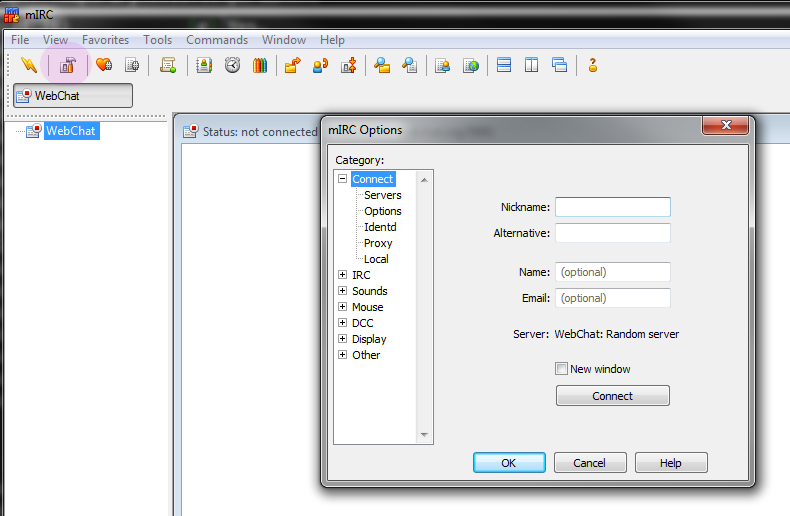
Task: Open the View menu
Action: [55, 40]
